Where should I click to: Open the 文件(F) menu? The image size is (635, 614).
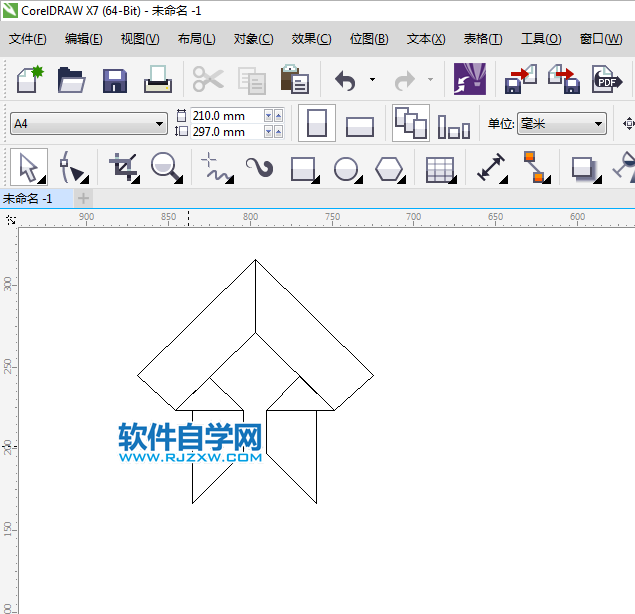tap(28, 39)
